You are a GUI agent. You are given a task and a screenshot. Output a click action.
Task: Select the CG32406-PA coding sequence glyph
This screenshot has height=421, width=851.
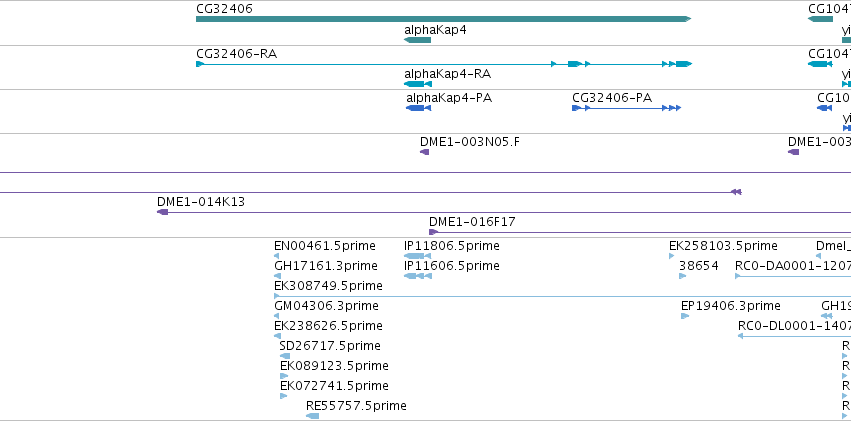pos(626,108)
